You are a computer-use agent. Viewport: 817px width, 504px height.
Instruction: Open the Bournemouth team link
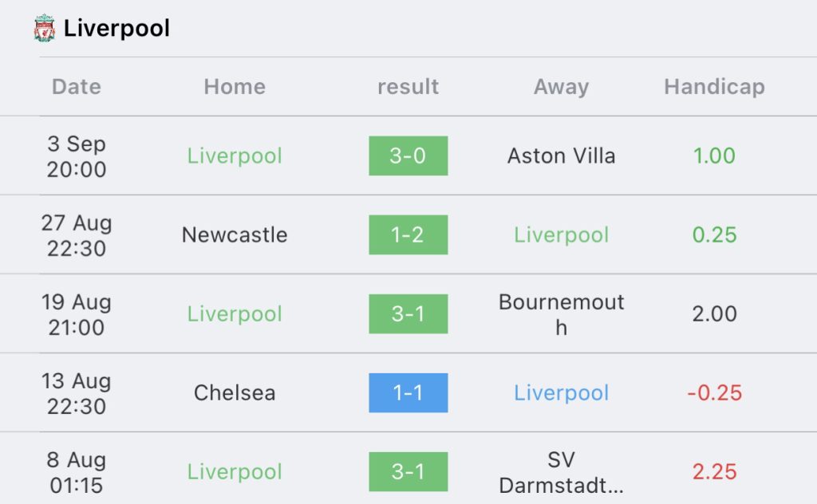click(561, 314)
